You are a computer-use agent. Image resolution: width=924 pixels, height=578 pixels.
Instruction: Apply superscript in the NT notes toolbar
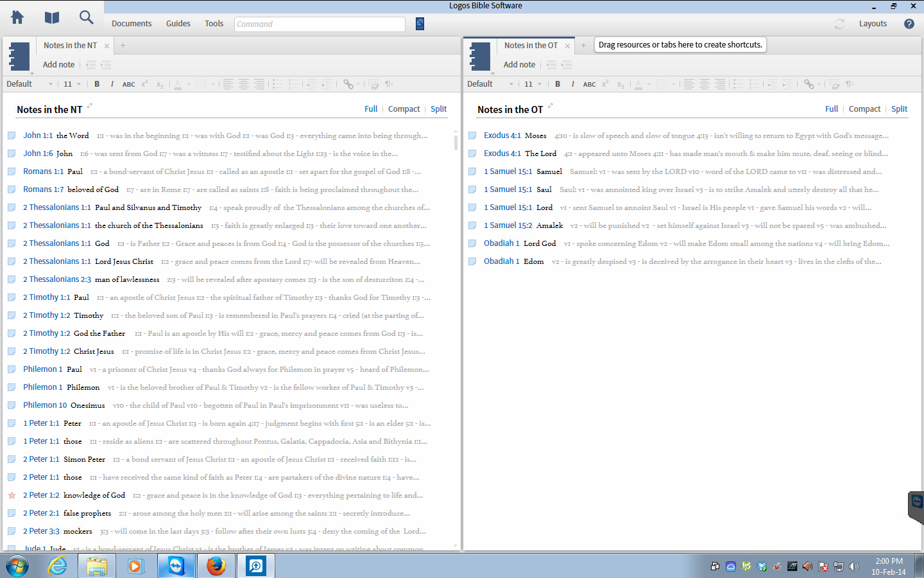[x=144, y=83]
